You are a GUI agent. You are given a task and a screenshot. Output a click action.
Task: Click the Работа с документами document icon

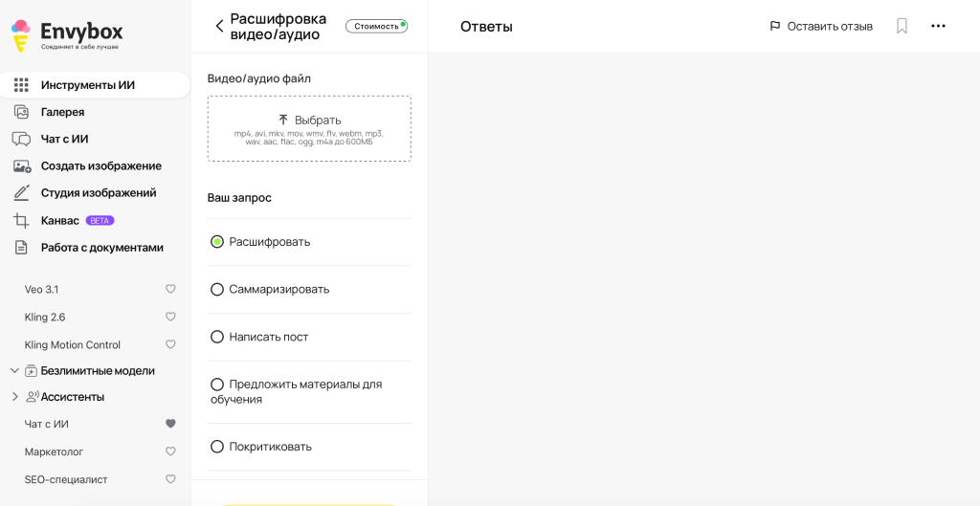[21, 248]
